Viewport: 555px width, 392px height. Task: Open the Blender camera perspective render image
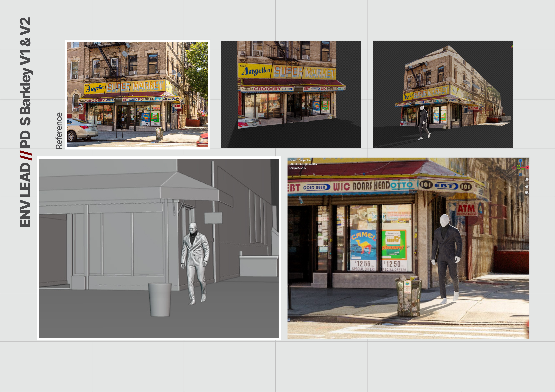[x=408, y=248]
